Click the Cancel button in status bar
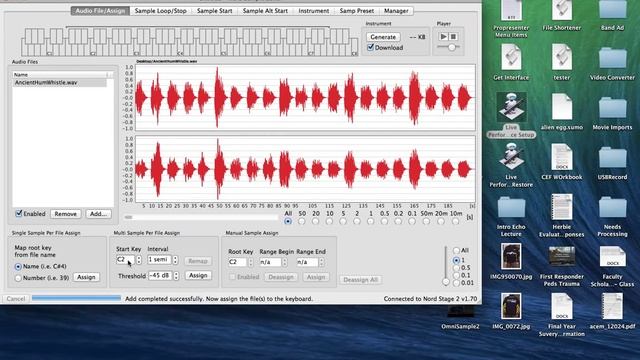 tap(16, 299)
